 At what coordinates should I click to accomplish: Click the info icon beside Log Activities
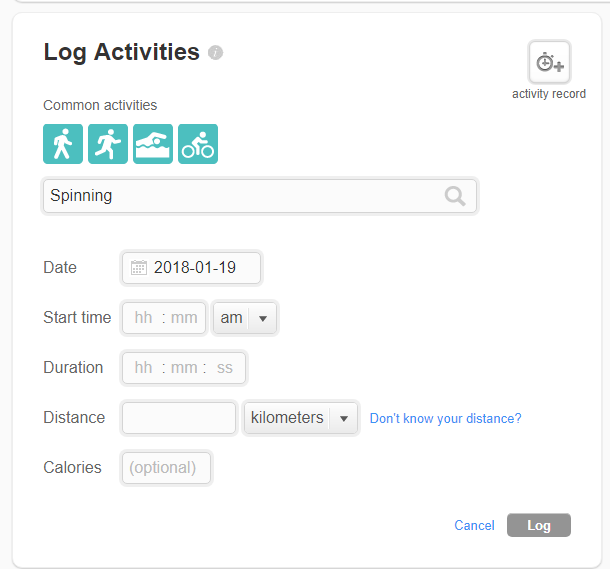click(216, 53)
